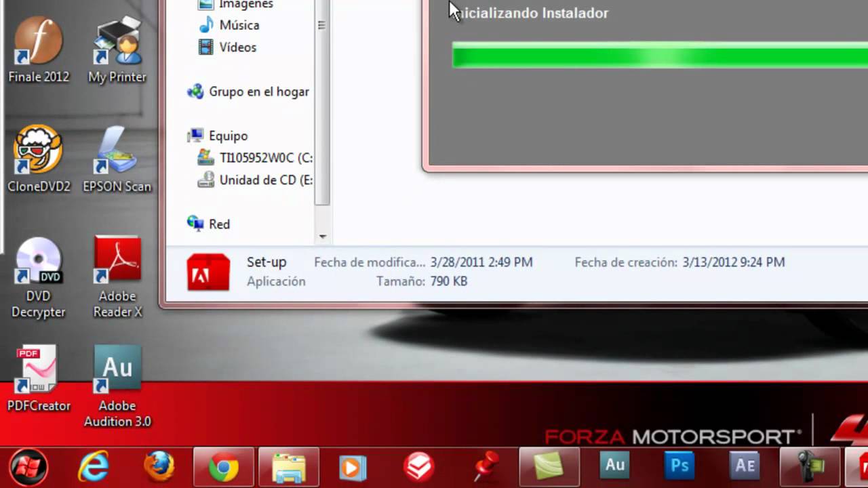This screenshot has width=868, height=488.
Task: Open Photoshop from the taskbar
Action: pyautogui.click(x=679, y=466)
